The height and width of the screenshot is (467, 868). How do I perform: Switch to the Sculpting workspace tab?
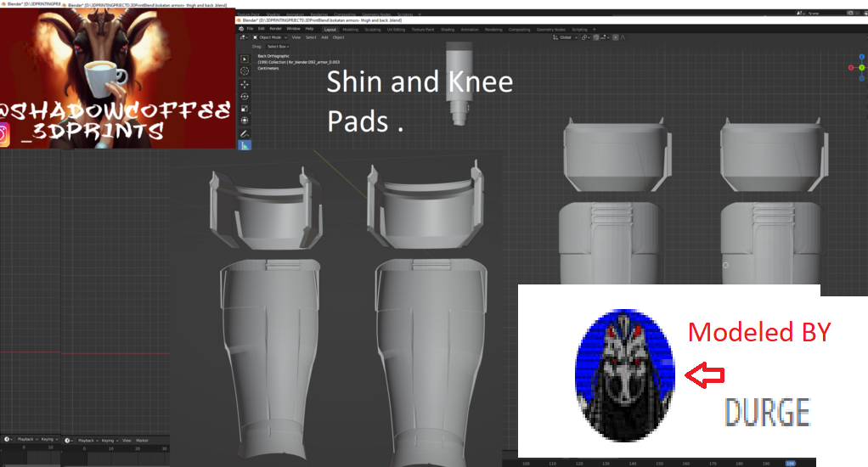(373, 30)
